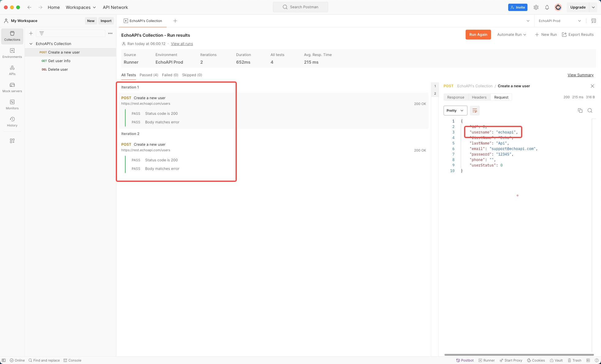Open the Pretty format dropdown

point(455,111)
